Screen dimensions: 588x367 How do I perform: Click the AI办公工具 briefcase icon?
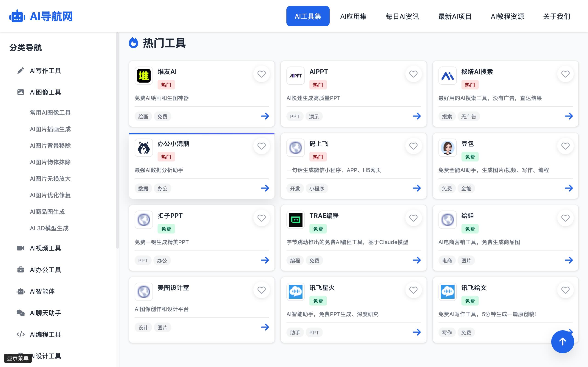point(21,270)
